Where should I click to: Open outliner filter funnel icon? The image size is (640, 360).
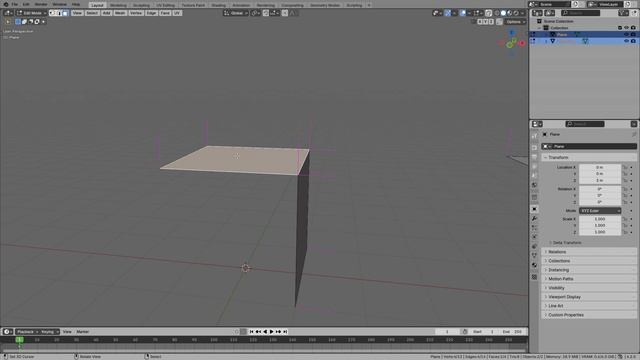pyautogui.click(x=623, y=13)
